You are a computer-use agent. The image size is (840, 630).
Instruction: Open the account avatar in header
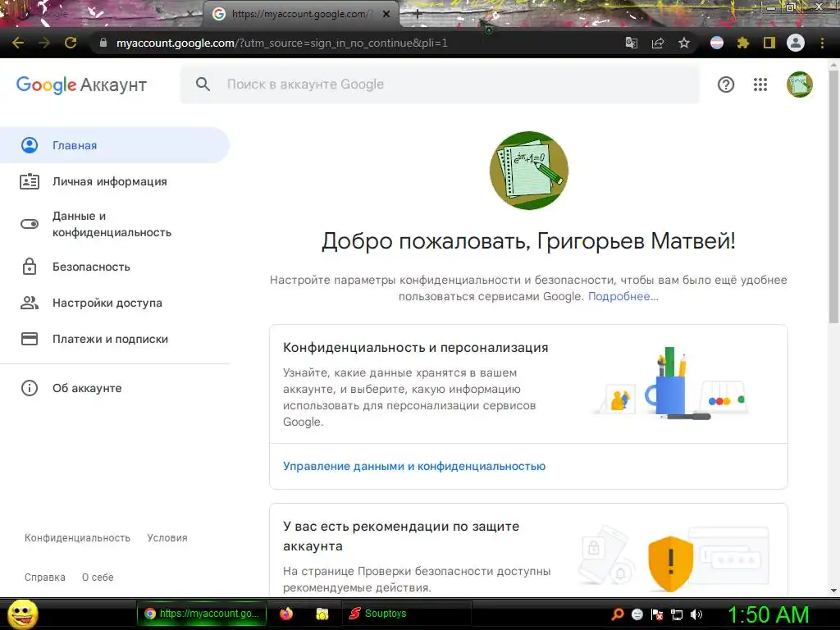(799, 84)
